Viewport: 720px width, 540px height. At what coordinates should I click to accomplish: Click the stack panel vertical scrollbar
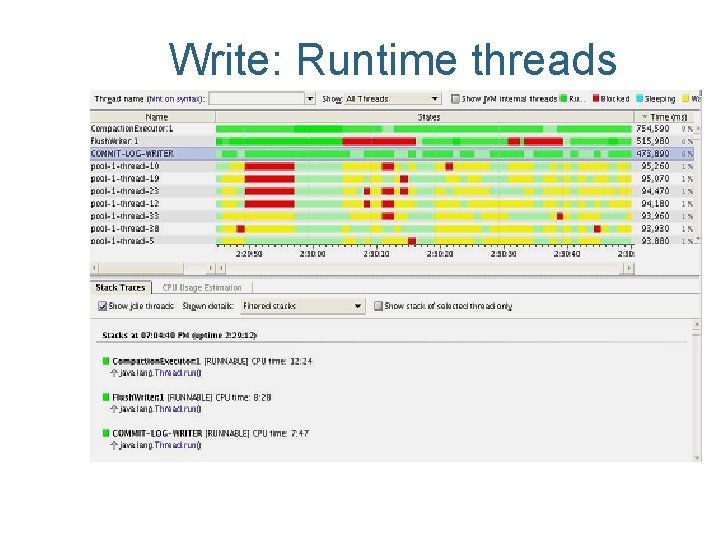click(696, 391)
